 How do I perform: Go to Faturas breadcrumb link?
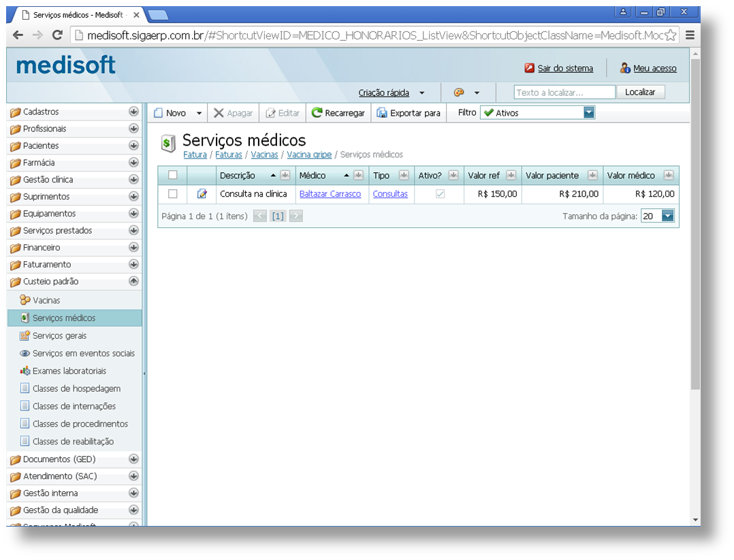[229, 154]
